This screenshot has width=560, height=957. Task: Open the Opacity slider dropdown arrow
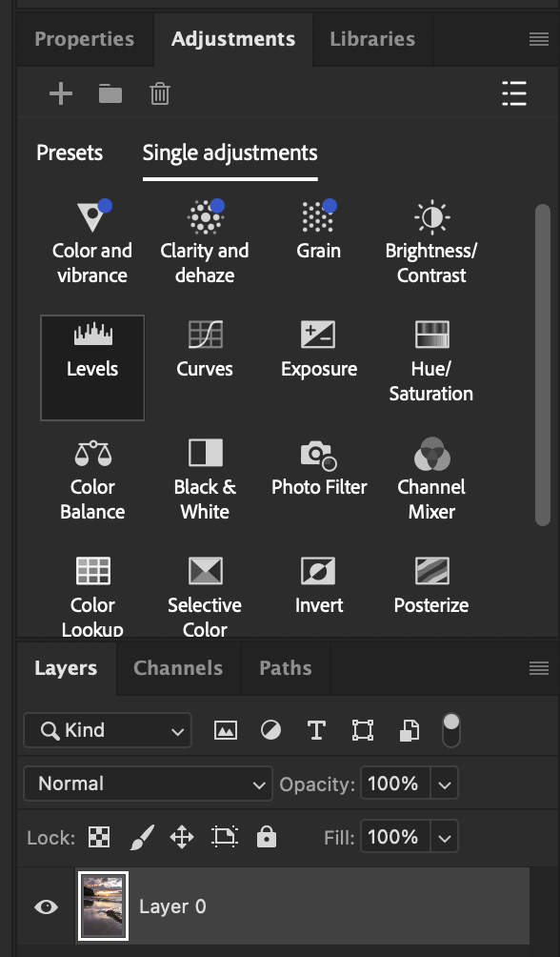(444, 784)
